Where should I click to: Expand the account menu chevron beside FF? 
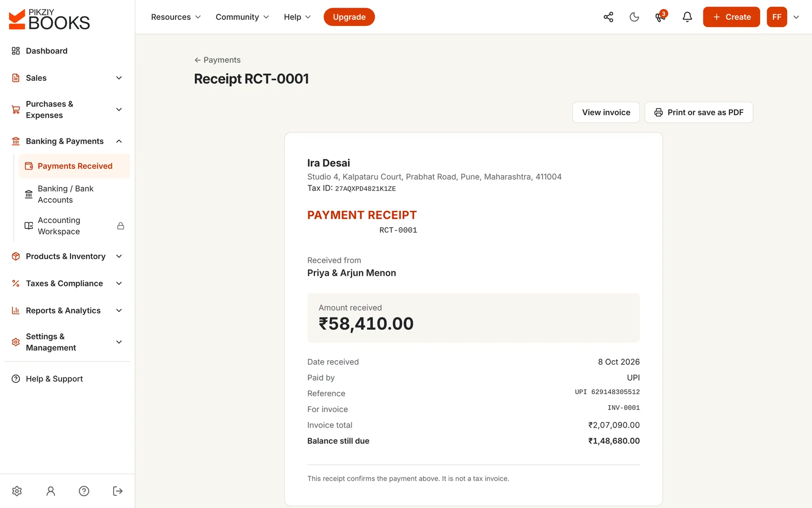point(796,17)
